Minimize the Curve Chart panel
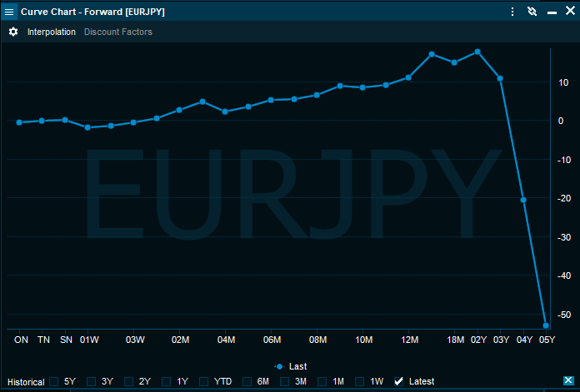Screen dimensions: 580x392 tap(551, 12)
